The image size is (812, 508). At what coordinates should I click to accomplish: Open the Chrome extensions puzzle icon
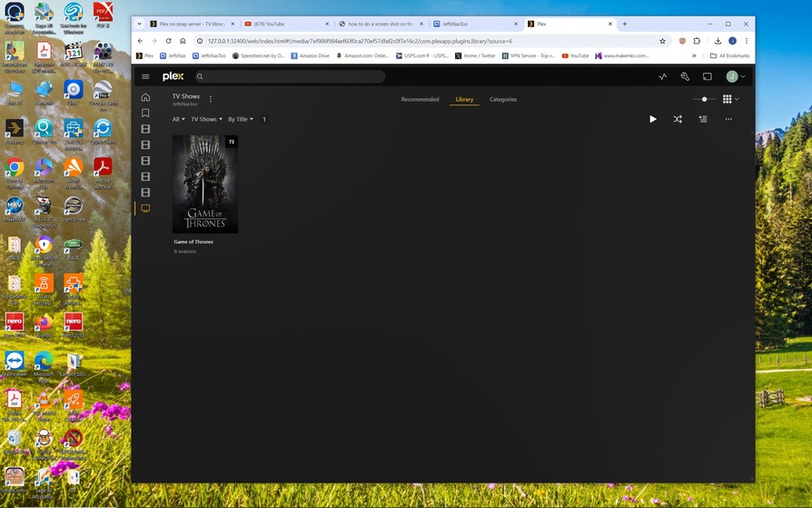click(697, 41)
